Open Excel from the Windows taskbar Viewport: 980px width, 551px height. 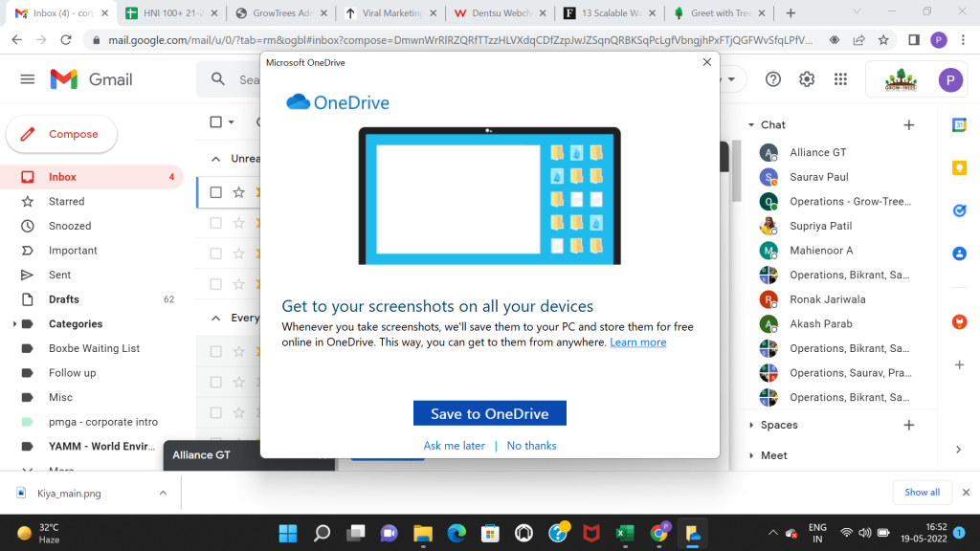click(625, 533)
